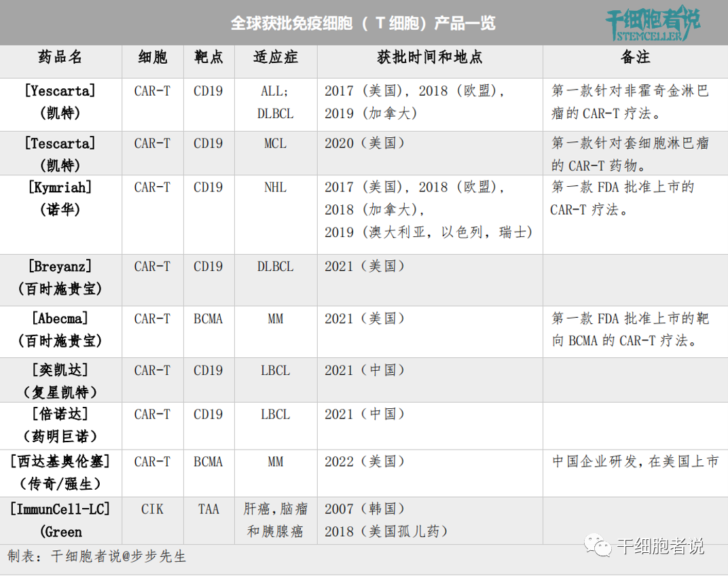Click BCMA target in the Abecma row
Viewport: 728px width, 578px height.
208,319
